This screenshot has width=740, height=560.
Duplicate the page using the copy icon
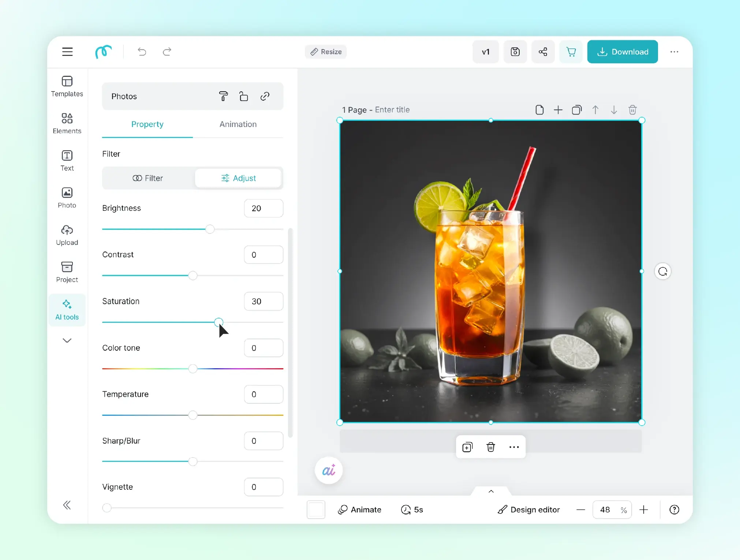pyautogui.click(x=577, y=110)
